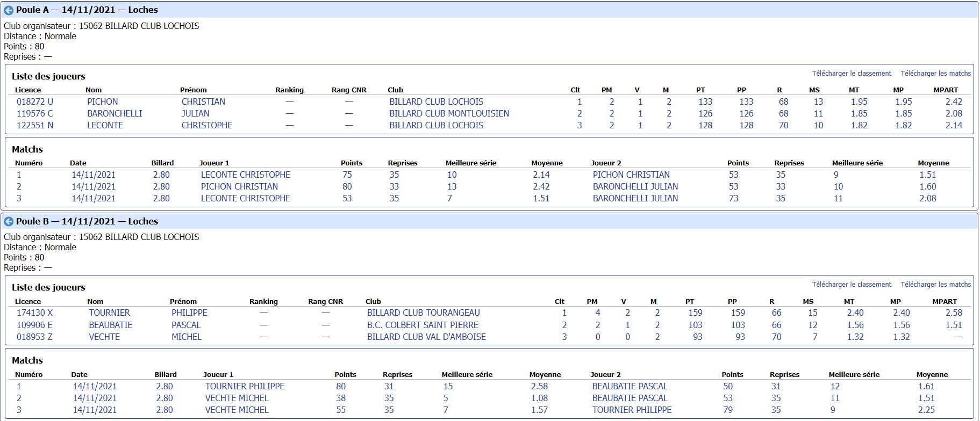Open licence 018272 U
Image resolution: width=980 pixels, height=421 pixels.
click(x=35, y=102)
